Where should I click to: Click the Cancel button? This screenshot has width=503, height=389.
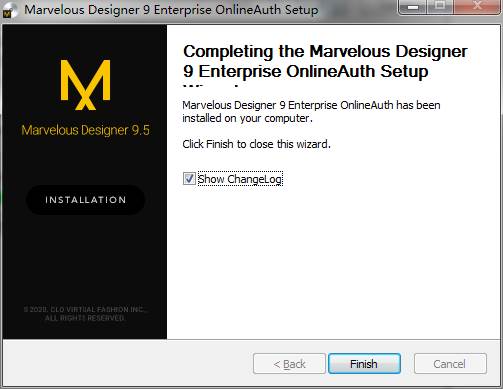click(450, 364)
